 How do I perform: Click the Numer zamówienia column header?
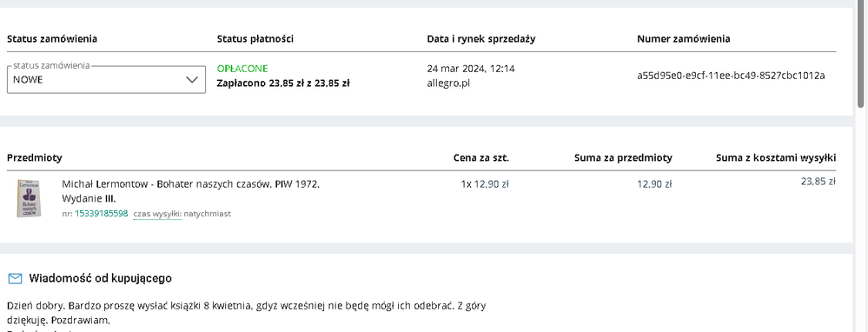pyautogui.click(x=683, y=39)
